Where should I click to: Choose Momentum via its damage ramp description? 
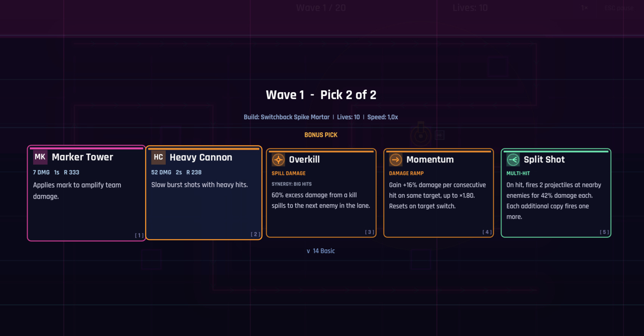(x=437, y=196)
